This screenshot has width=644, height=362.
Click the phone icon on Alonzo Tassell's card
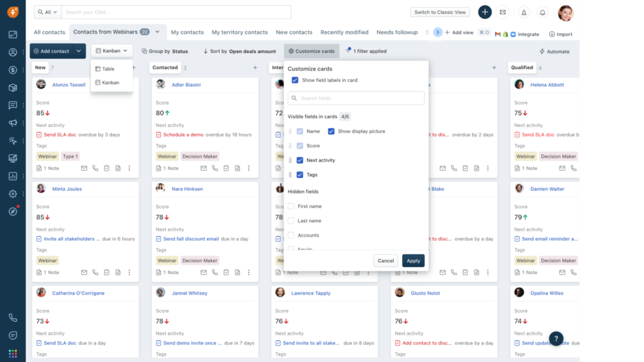(96, 168)
